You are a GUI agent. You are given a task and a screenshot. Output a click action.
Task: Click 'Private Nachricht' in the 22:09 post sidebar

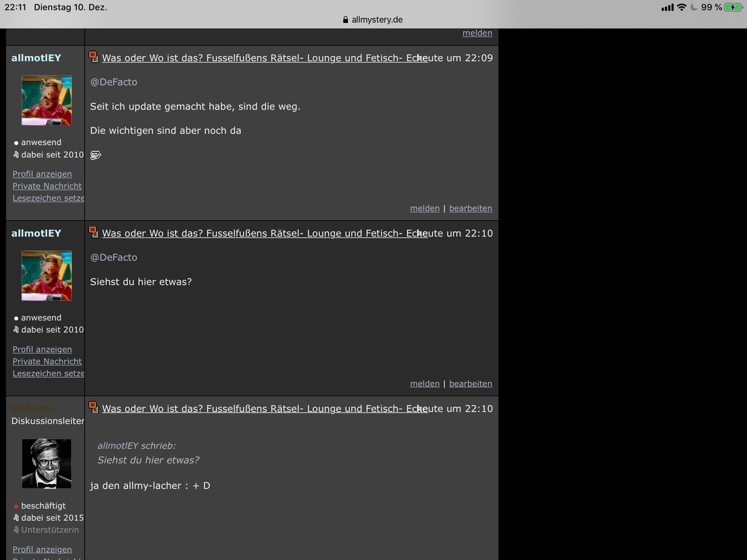point(47,186)
